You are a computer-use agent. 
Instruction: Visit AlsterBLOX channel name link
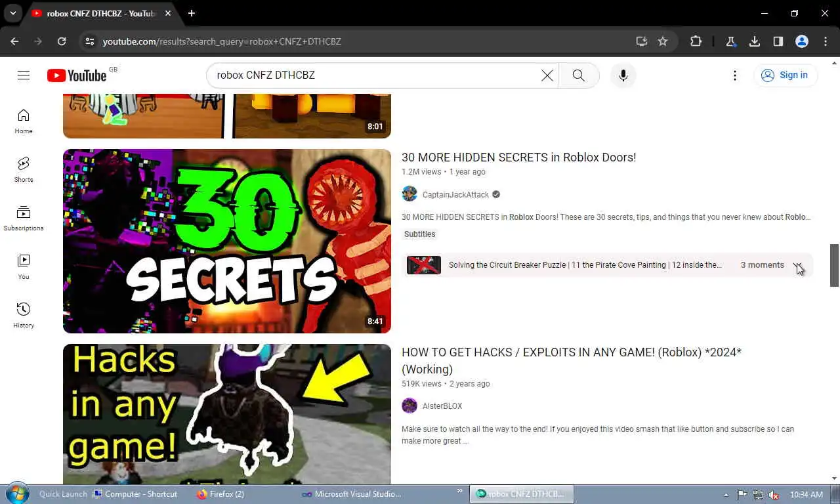(442, 406)
